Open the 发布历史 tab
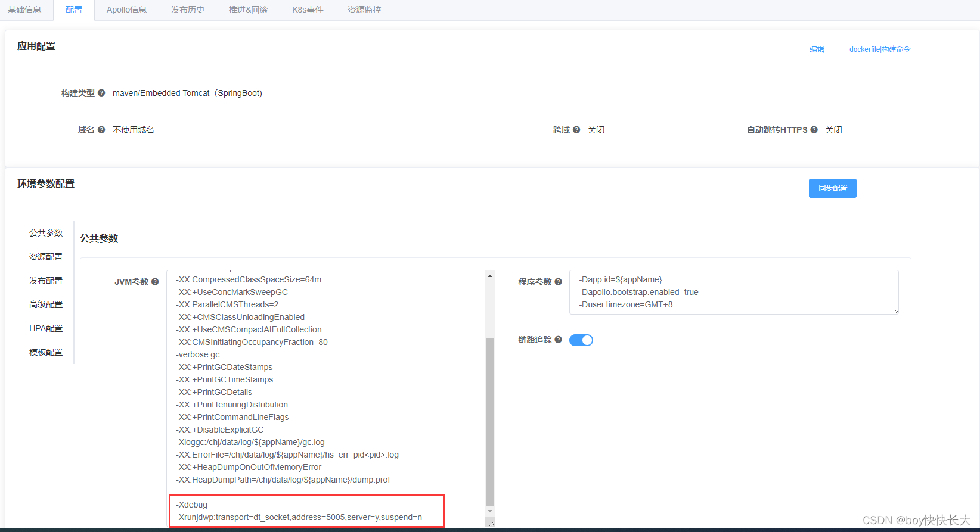980x532 pixels. tap(188, 10)
